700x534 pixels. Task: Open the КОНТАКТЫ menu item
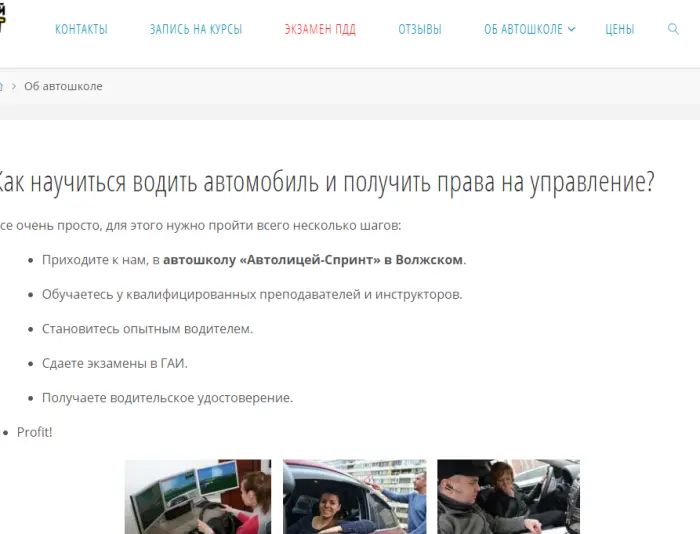point(81,29)
